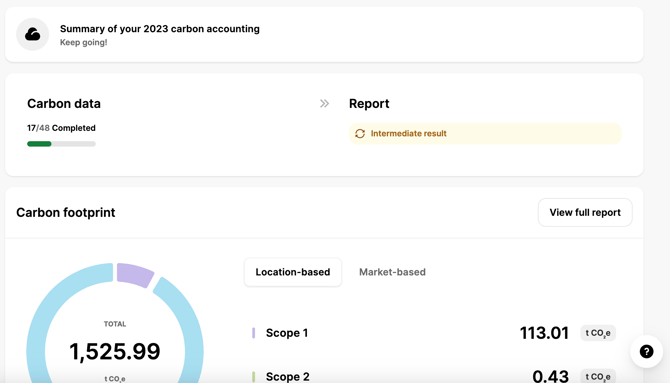Click the 1,525.99 total value in donut
The image size is (670, 383).
115,351
